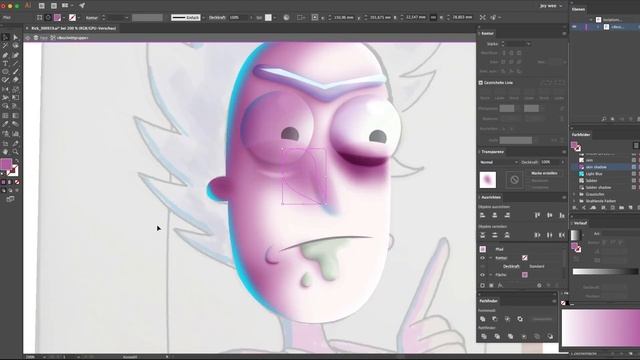Viewport: 640px width, 360px height.
Task: Align objects vertical center in Ausrichten panel
Action: point(550,215)
